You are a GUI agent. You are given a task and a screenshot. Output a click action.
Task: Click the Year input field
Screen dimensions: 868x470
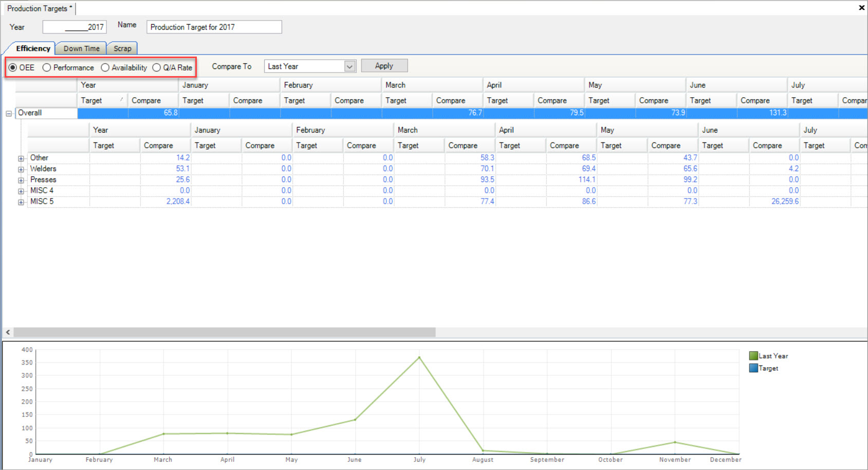point(75,27)
